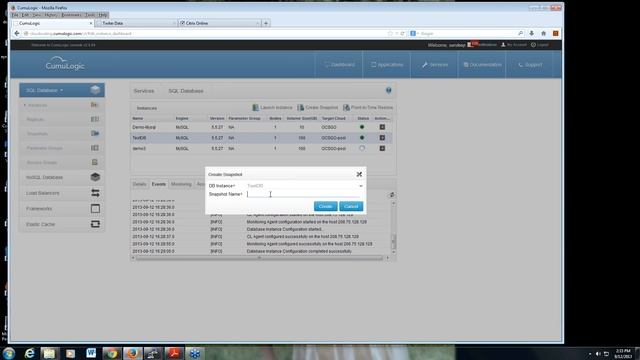Open Launch Instance from the Instances toolbar
640x360 pixels.
point(272,107)
